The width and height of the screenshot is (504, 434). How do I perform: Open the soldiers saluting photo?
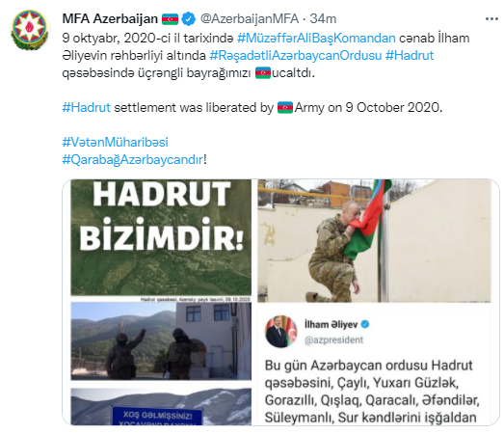(161, 341)
